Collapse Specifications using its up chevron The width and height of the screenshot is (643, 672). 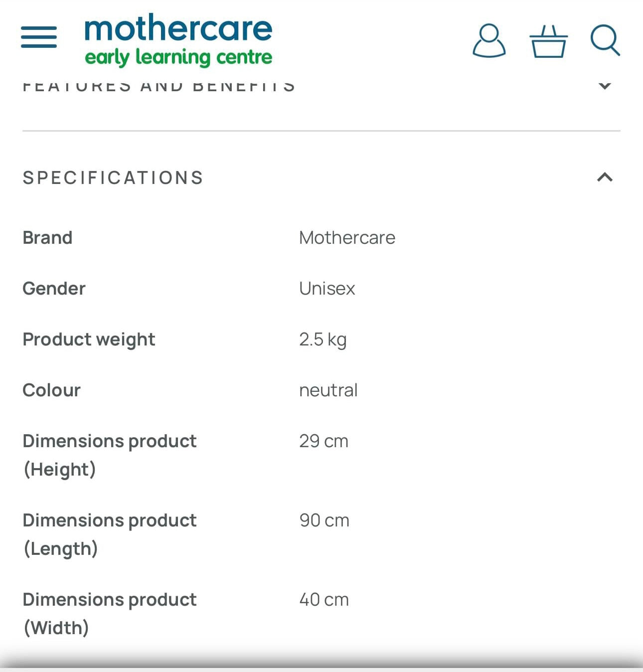tap(605, 177)
